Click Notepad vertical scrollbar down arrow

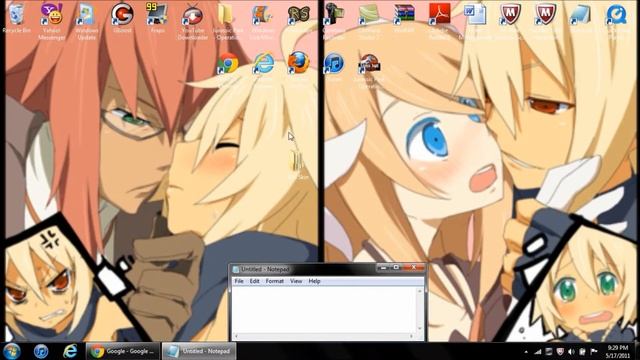419,329
